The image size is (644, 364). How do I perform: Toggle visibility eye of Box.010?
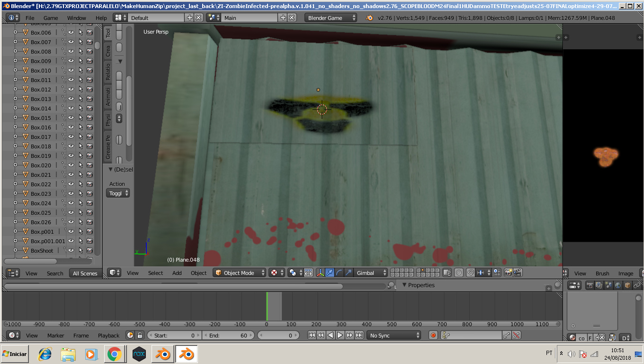coord(71,70)
